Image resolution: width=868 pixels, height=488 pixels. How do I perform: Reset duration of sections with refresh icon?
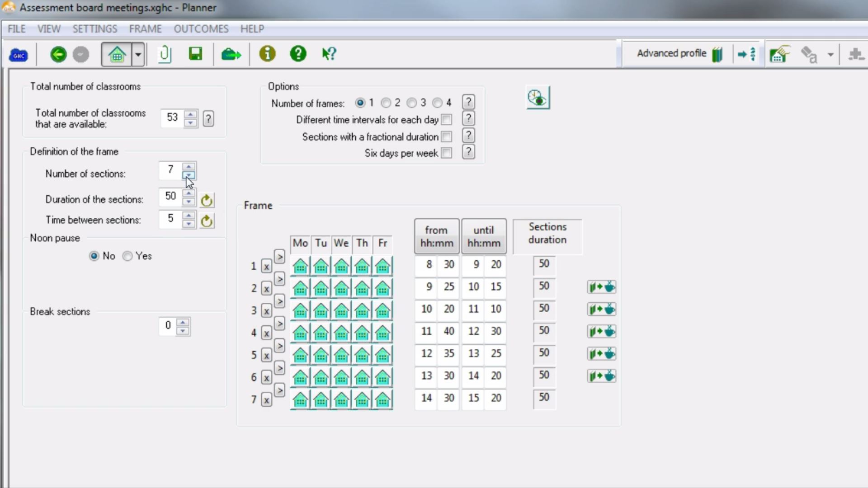(x=207, y=200)
